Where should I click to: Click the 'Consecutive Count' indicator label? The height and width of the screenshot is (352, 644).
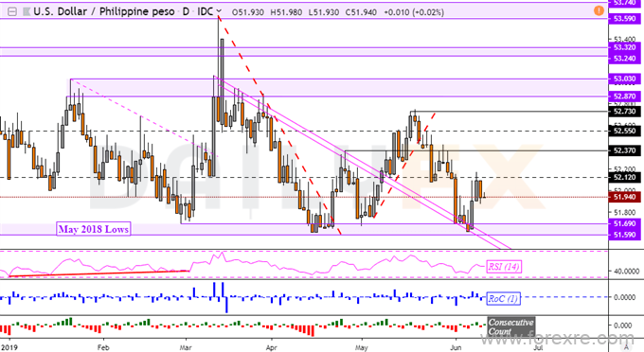click(x=510, y=326)
